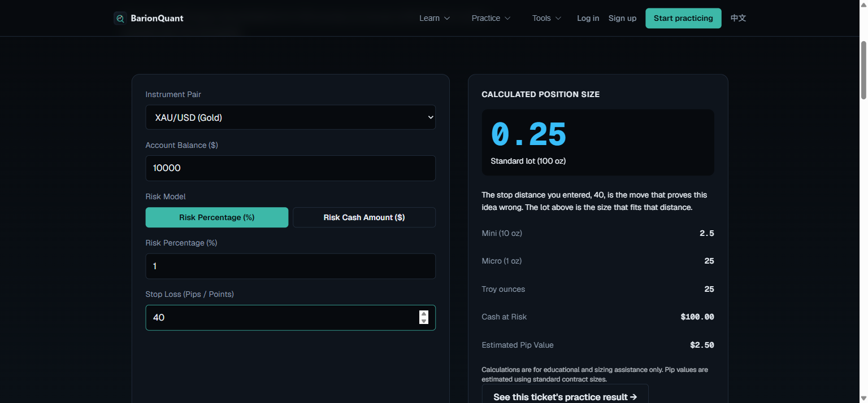
Task: Click the BarionQuant logo icon
Action: [120, 19]
